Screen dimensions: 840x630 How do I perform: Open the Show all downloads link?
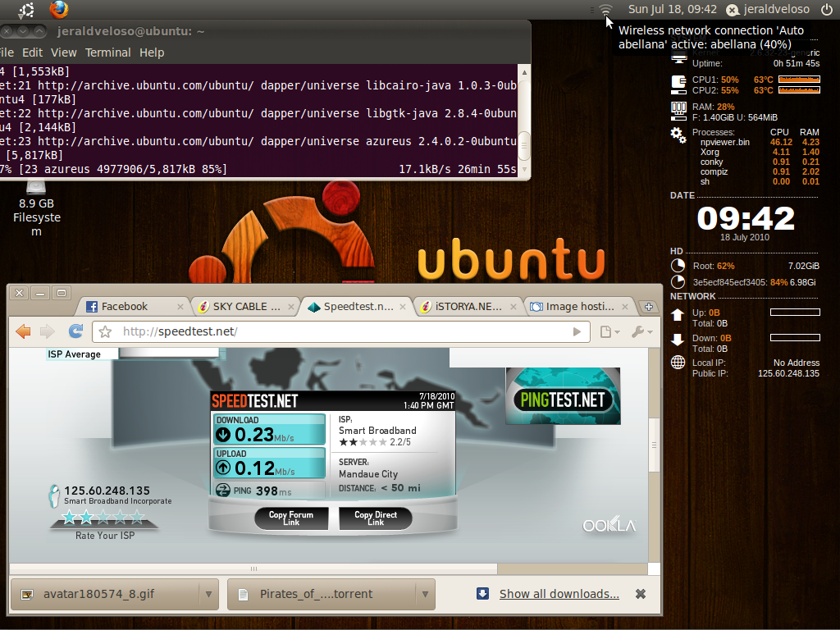tap(559, 594)
